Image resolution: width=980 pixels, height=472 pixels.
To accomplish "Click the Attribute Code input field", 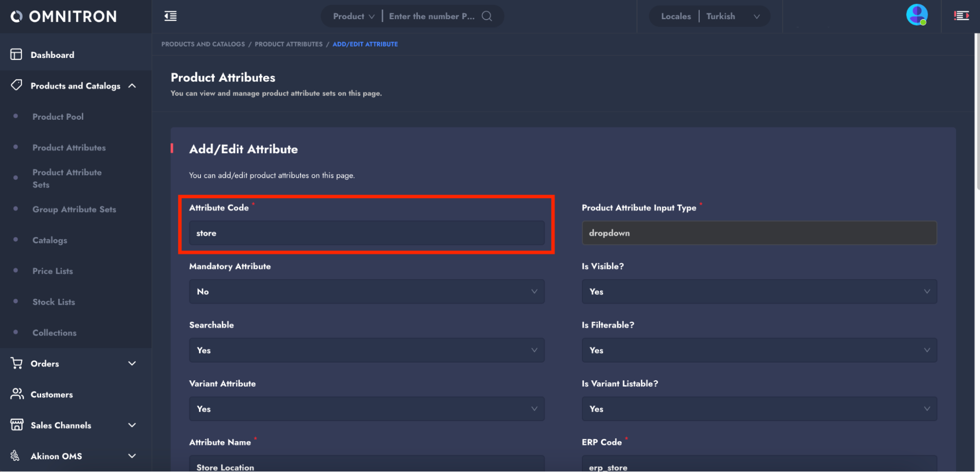I will (x=366, y=233).
